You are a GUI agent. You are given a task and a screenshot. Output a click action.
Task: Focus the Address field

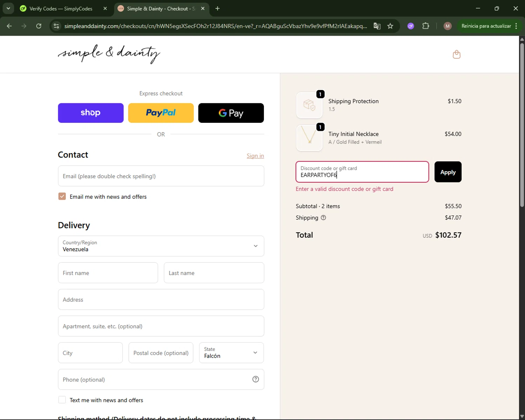coord(161,300)
